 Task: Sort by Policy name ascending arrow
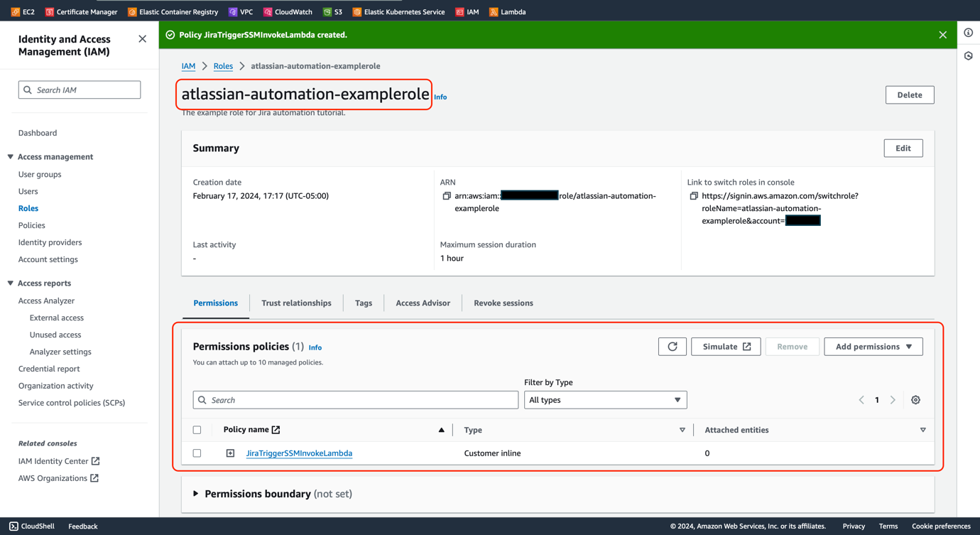pos(441,430)
